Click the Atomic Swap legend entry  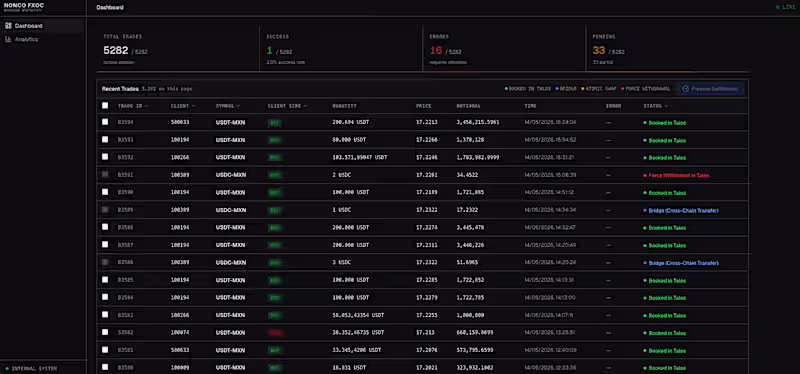600,89
